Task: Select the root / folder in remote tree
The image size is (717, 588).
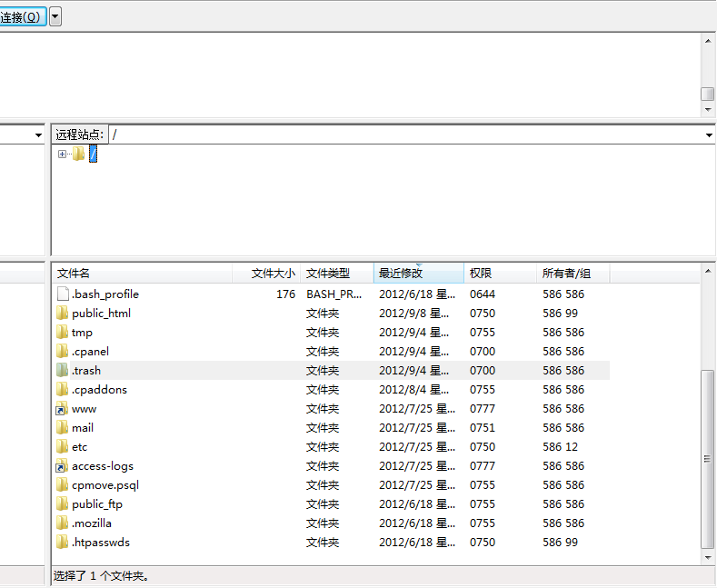Action: point(93,154)
